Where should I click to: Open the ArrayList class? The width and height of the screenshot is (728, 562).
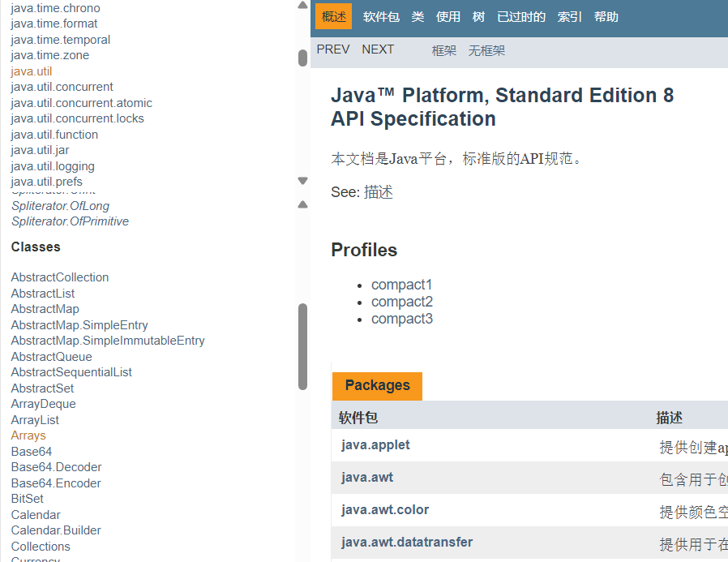35,420
